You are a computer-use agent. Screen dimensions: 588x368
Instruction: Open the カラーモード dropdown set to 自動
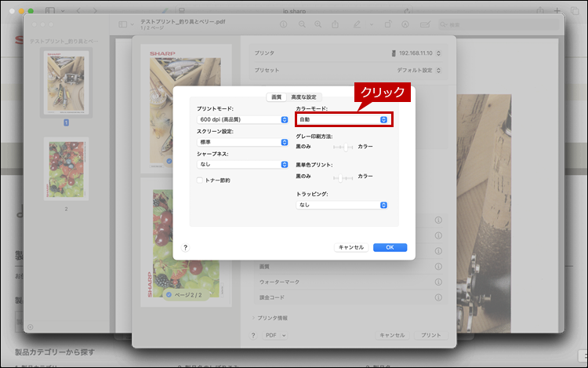pos(343,119)
